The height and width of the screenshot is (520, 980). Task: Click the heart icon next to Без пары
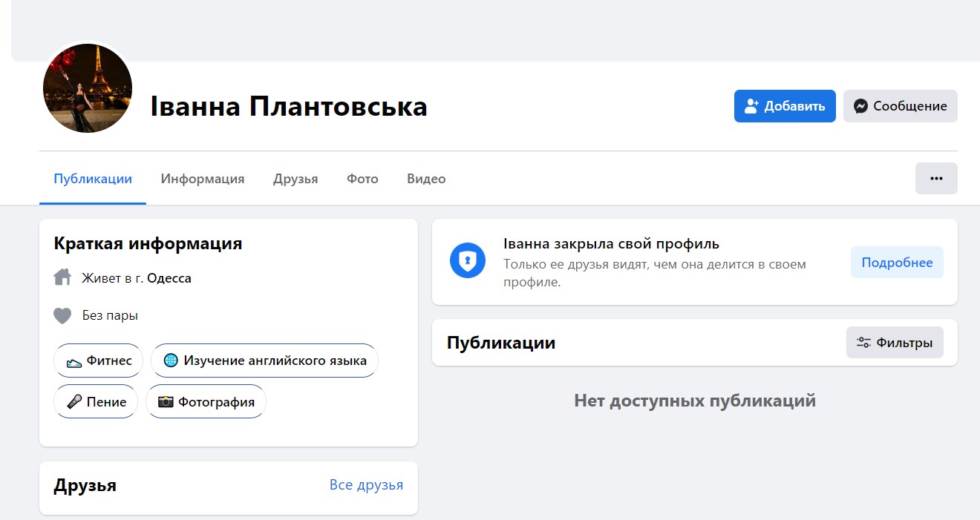(x=63, y=315)
